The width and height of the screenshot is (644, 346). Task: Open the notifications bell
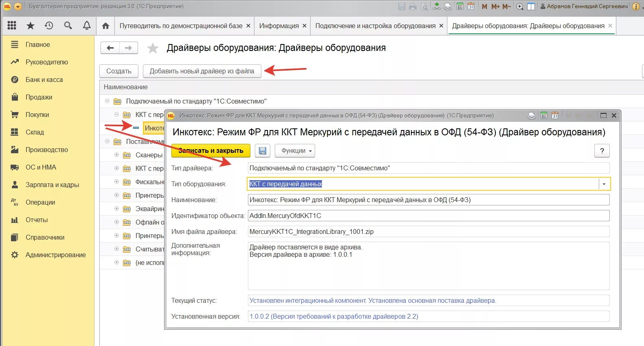click(x=87, y=26)
